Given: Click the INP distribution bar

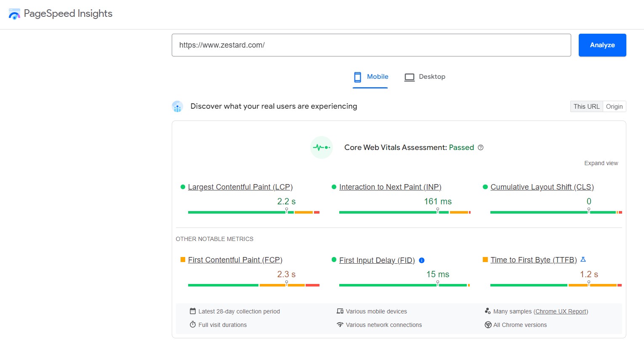Looking at the screenshot, I should (405, 212).
